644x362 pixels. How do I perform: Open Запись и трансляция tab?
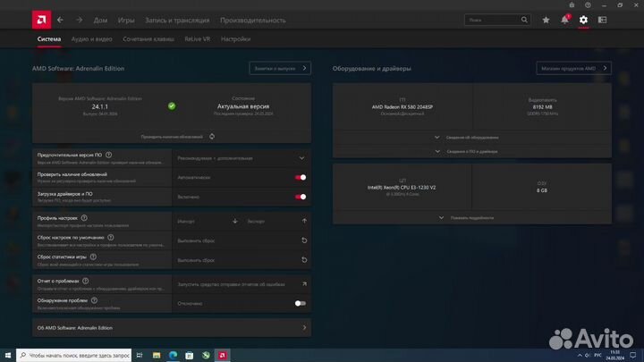click(x=177, y=20)
